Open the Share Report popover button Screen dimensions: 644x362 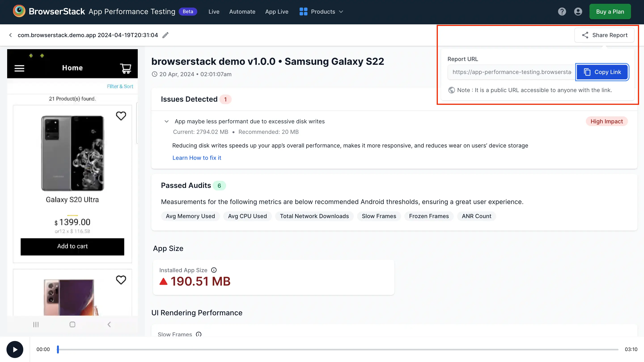[604, 35]
